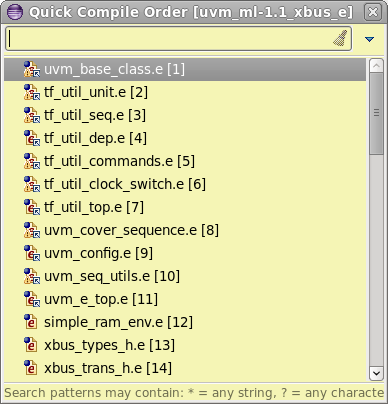
Task: Click the file icon beside simple_ram_env.e
Action: coord(31,322)
